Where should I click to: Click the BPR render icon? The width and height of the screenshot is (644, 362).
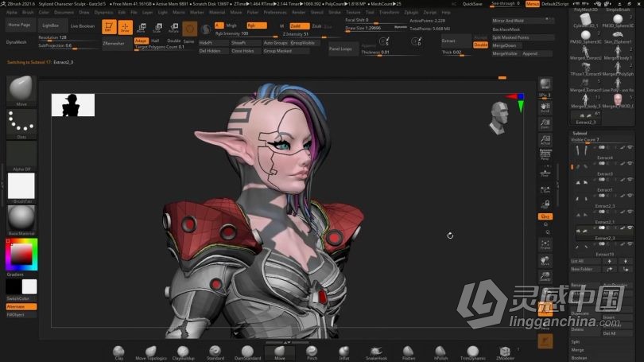[x=545, y=84]
